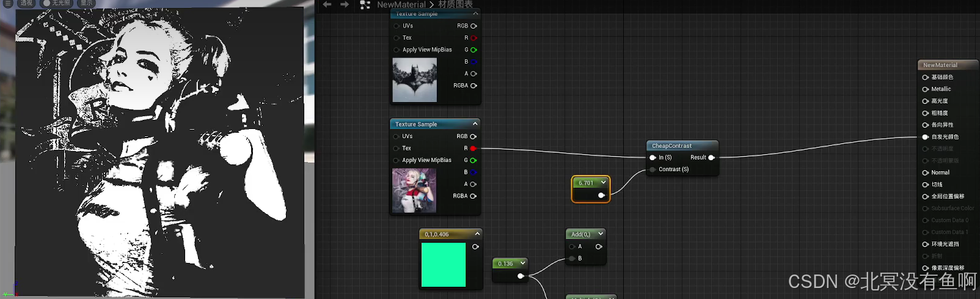980x299 pixels.
Task: Click Metallic input pin on NewMaterial
Action: [926, 89]
